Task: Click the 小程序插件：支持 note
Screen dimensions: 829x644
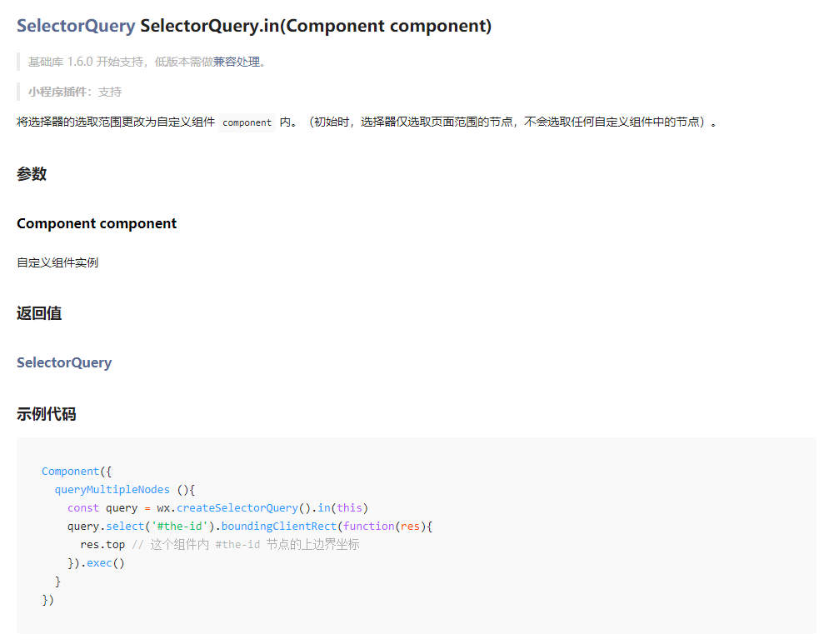Action: (x=75, y=92)
